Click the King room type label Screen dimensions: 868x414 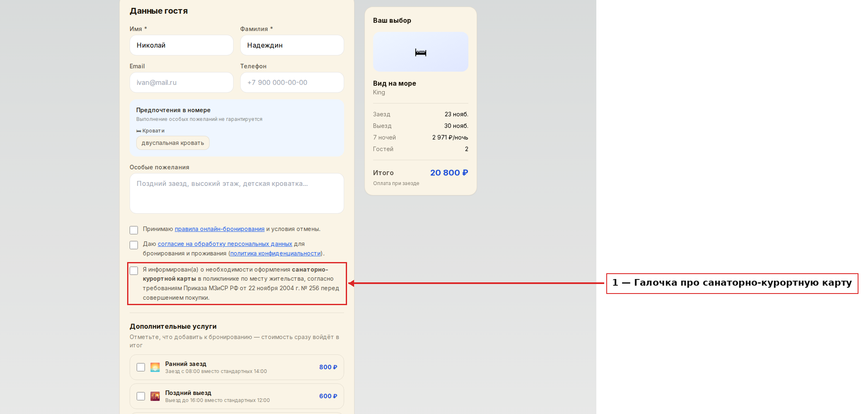click(379, 92)
